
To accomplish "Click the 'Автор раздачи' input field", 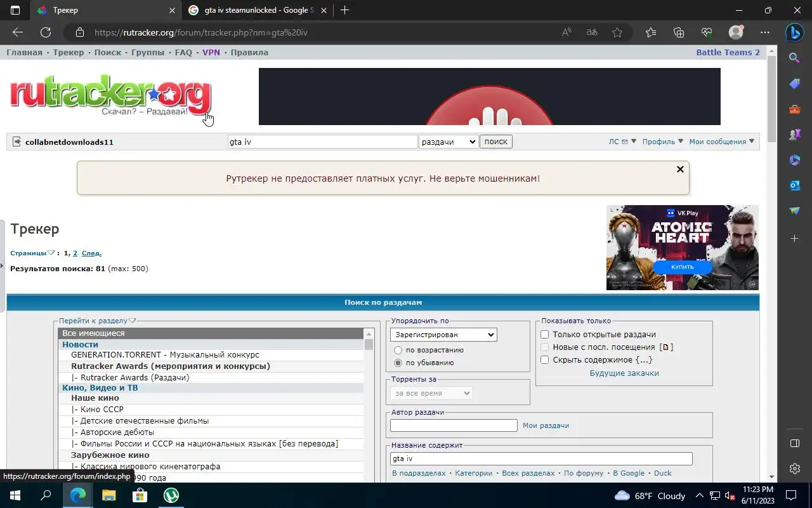I will coord(454,425).
